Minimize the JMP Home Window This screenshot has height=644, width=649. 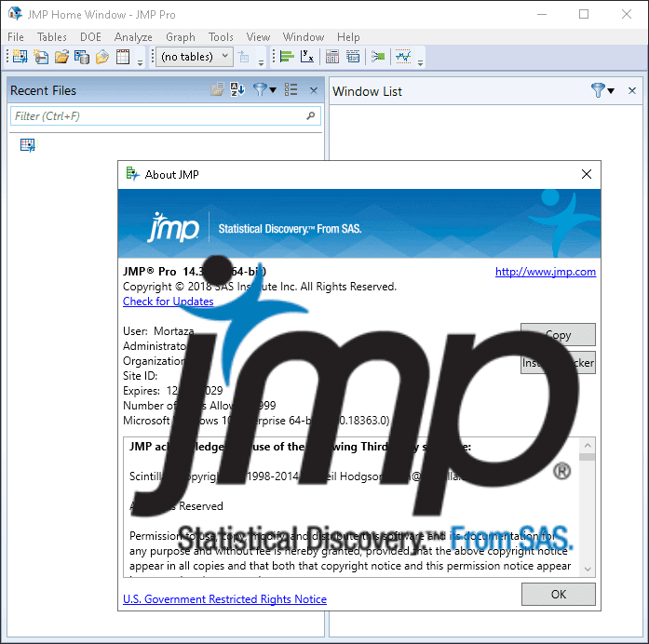pyautogui.click(x=542, y=14)
